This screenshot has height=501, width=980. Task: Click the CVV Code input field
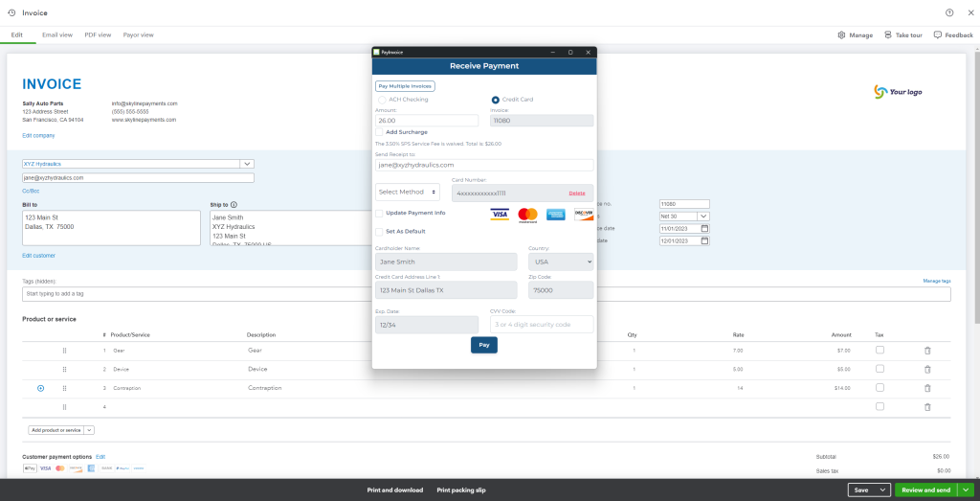pyautogui.click(x=542, y=325)
